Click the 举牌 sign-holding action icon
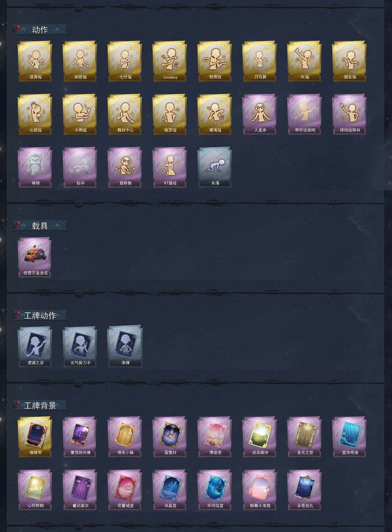This screenshot has height=532, width=392. point(35,167)
